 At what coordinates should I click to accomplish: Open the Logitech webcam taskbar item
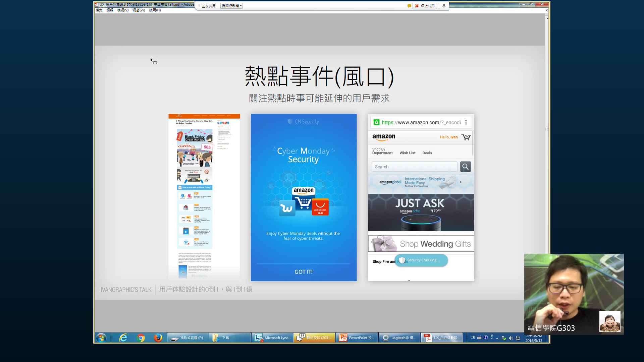399,338
